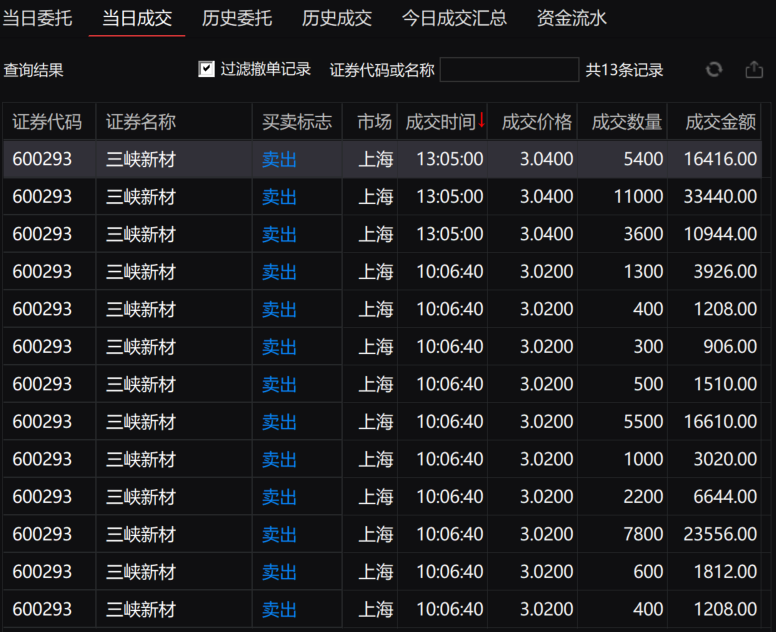Click the 卖出 flag in the 11000 quantity row
776x632 pixels.
279,197
